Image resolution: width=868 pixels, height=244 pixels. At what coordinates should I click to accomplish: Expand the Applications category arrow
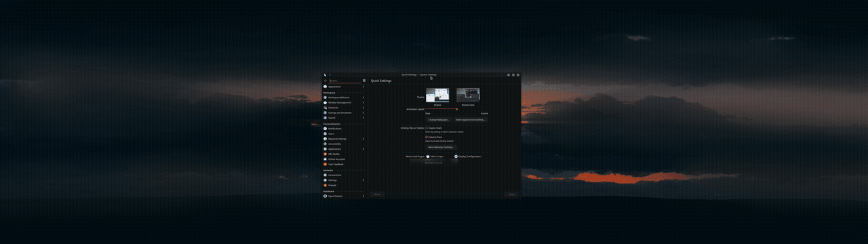click(x=363, y=149)
